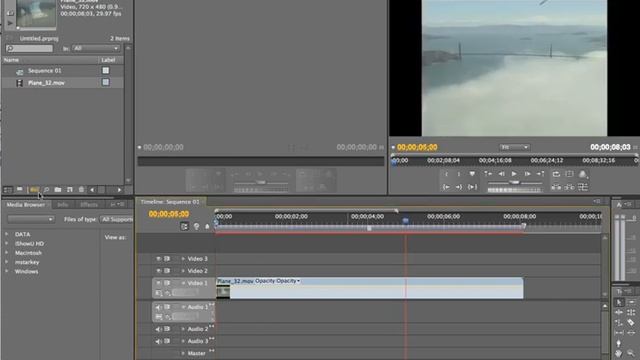Click the Sequence 01 label color swatch
640x360 pixels.
106,71
